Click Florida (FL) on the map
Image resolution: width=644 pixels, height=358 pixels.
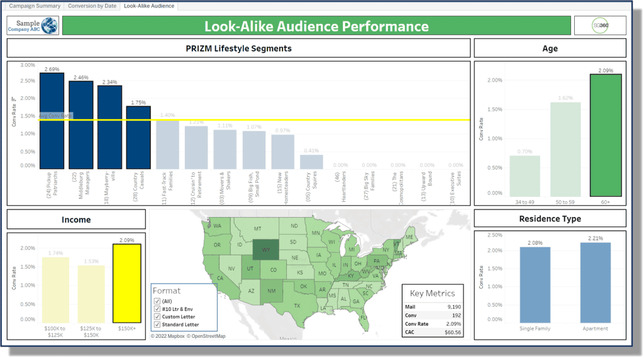(363, 318)
